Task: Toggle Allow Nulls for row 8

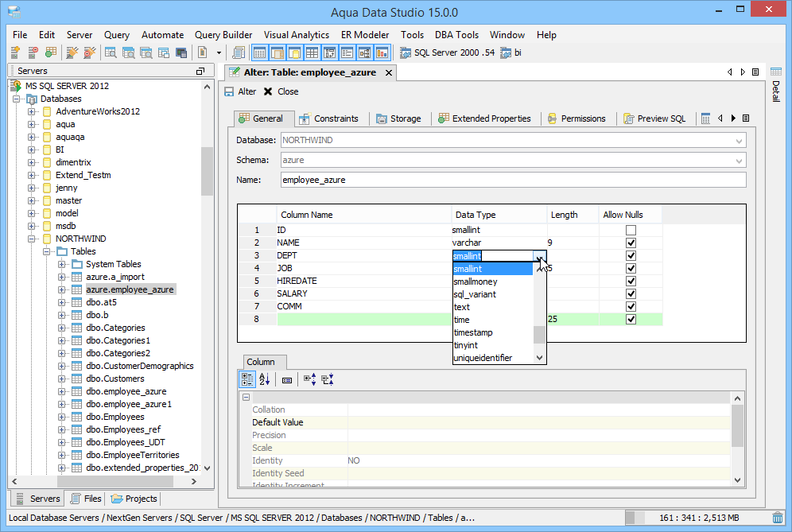Action: click(631, 319)
